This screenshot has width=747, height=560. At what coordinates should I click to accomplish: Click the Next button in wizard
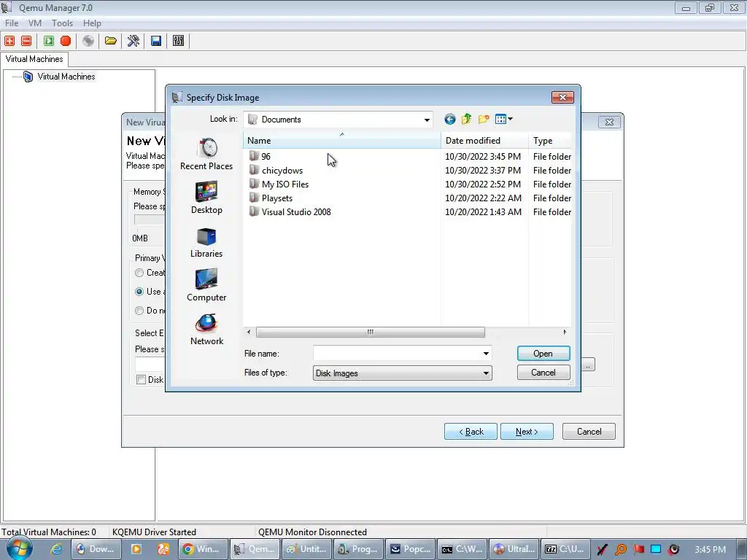pos(527,432)
